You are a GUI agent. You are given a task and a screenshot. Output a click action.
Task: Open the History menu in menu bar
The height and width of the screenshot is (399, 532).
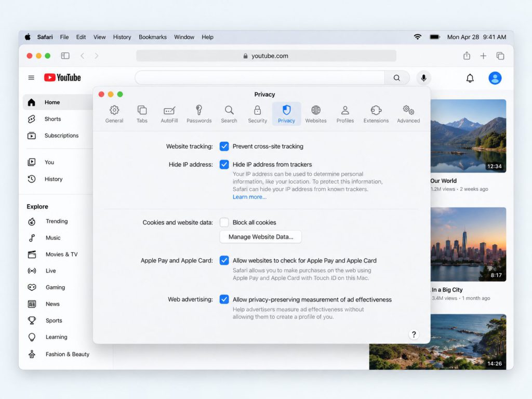[122, 37]
